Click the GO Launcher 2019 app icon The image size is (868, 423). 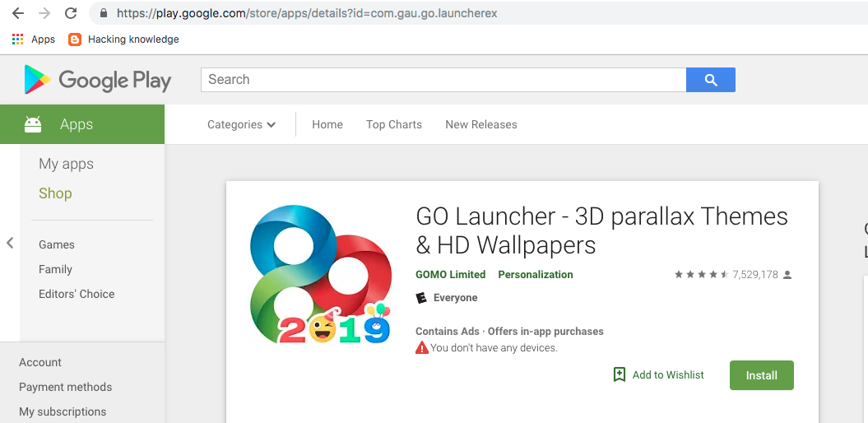(x=321, y=275)
